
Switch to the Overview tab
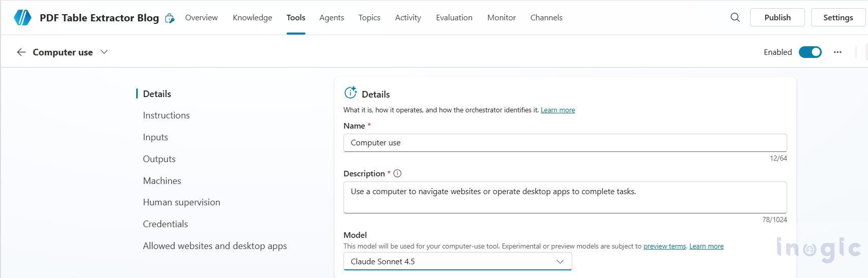tap(201, 17)
